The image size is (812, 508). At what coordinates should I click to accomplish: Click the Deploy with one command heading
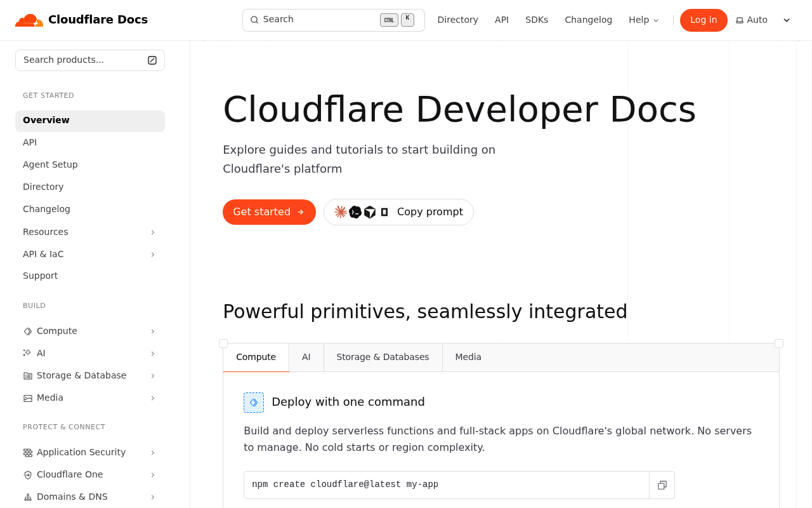(348, 403)
